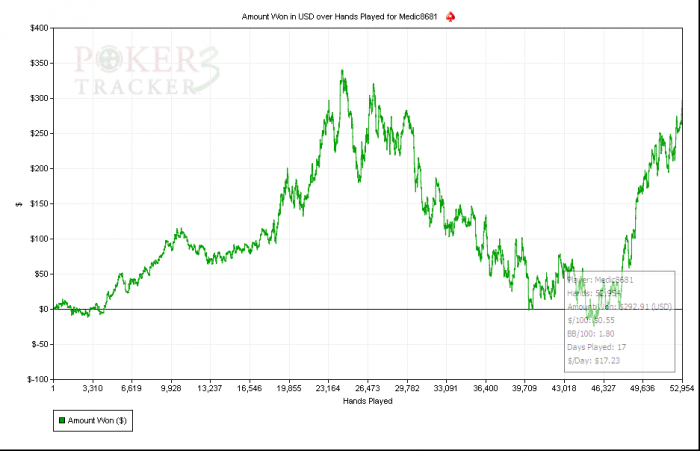Image resolution: width=700 pixels, height=451 pixels.
Task: Click the green Amount Won legend swatch
Action: [x=62, y=421]
